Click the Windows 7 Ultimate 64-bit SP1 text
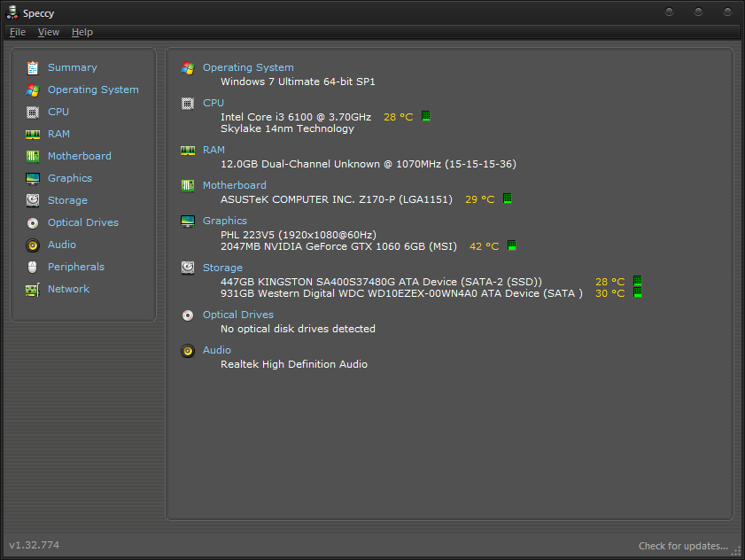The image size is (745, 560). tap(298, 82)
